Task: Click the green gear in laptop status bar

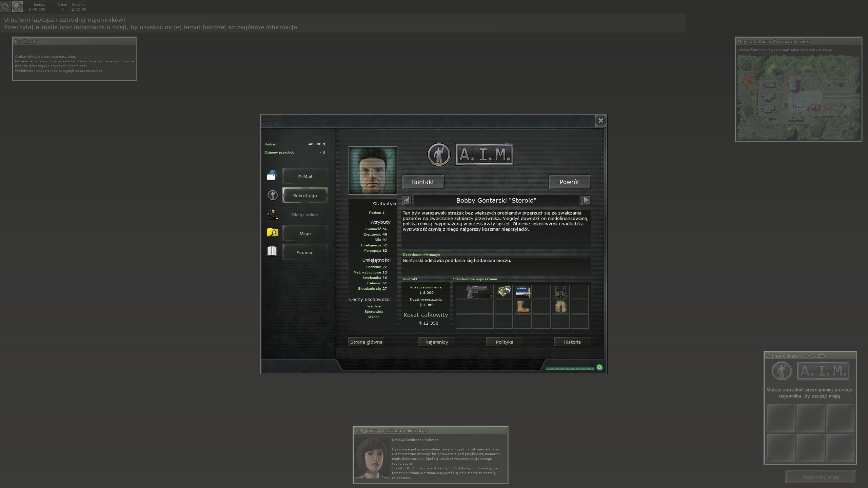Action: point(599,367)
